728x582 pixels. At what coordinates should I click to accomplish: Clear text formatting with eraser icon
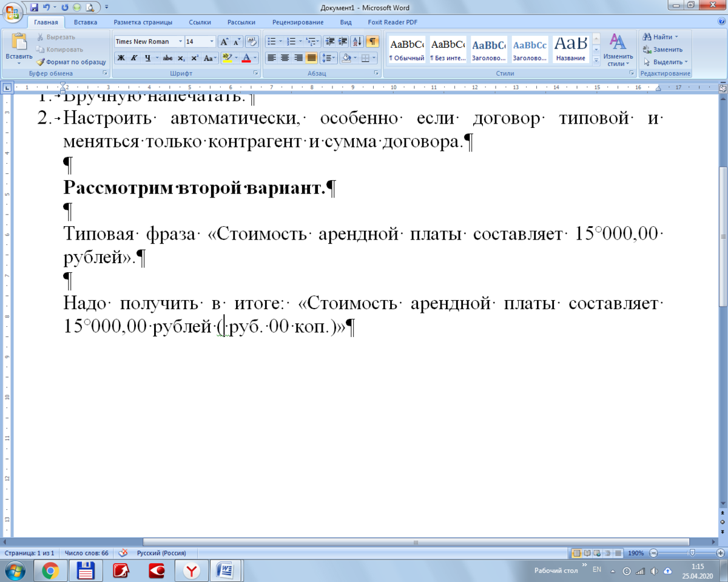coord(252,42)
